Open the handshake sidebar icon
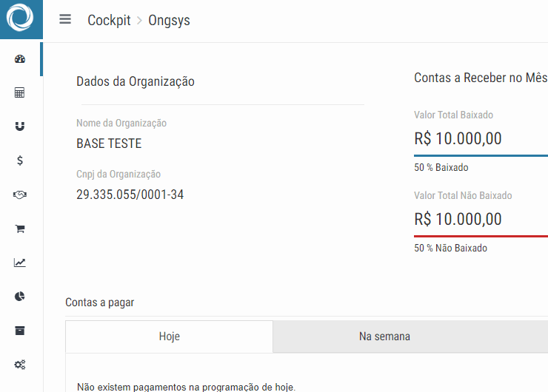This screenshot has height=392, width=548. tap(20, 195)
